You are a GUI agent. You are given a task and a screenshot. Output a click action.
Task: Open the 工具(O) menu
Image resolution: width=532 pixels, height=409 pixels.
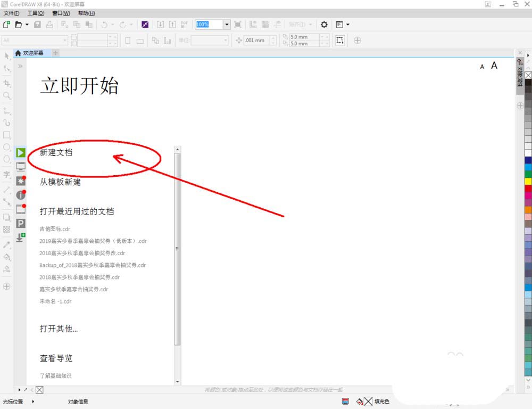tap(36, 13)
